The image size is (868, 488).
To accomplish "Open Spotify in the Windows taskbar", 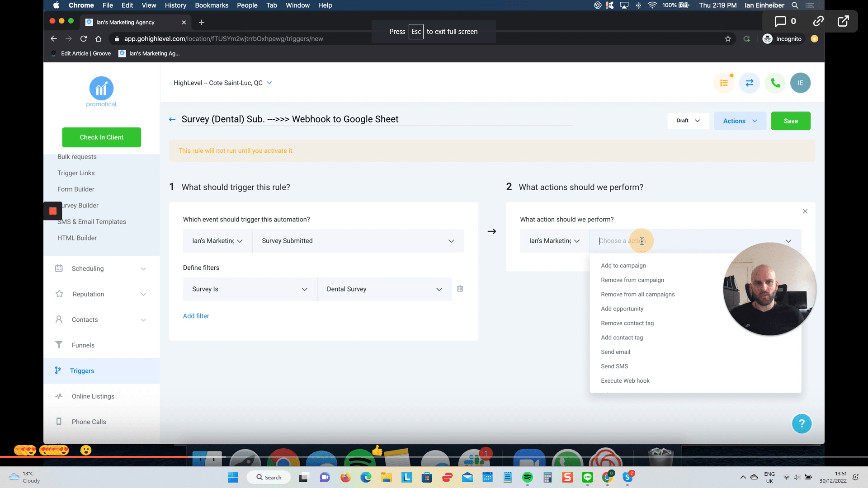I will [x=527, y=478].
